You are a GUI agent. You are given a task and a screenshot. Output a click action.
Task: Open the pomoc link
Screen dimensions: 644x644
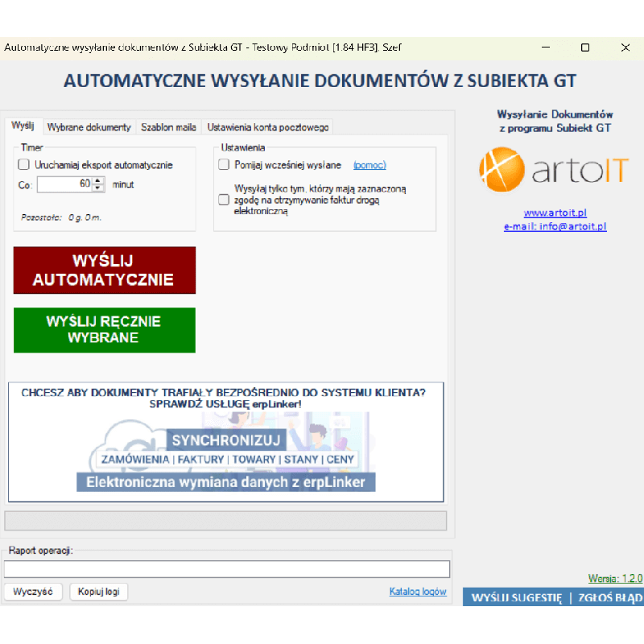369,164
